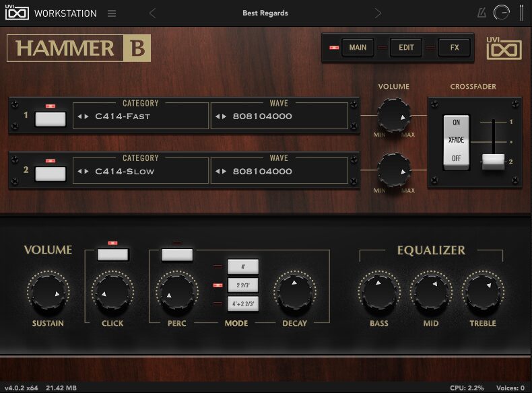
Task: Select the 4'+2 2/3' percussion mode
Action: (x=242, y=303)
